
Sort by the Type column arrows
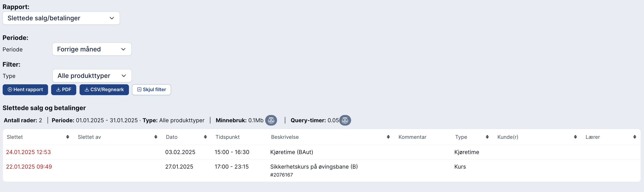[x=487, y=137]
